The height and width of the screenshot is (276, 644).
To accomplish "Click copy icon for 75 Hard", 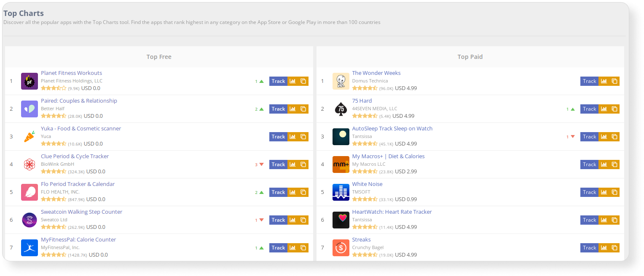I will (614, 109).
